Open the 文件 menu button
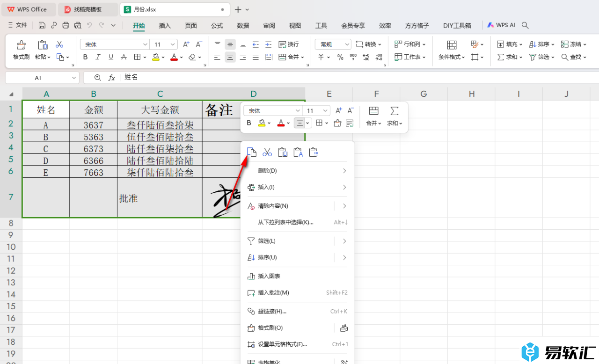 coord(18,25)
